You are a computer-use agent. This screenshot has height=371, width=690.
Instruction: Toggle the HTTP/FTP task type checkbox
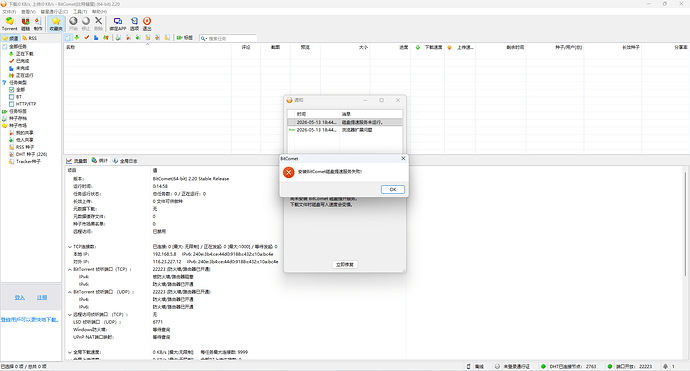coord(11,104)
